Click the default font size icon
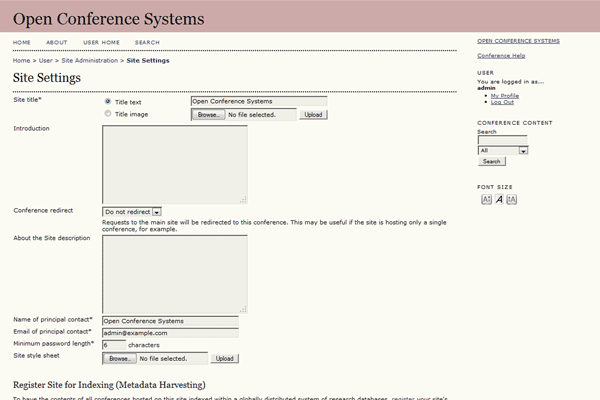The height and width of the screenshot is (400, 600). click(x=499, y=199)
